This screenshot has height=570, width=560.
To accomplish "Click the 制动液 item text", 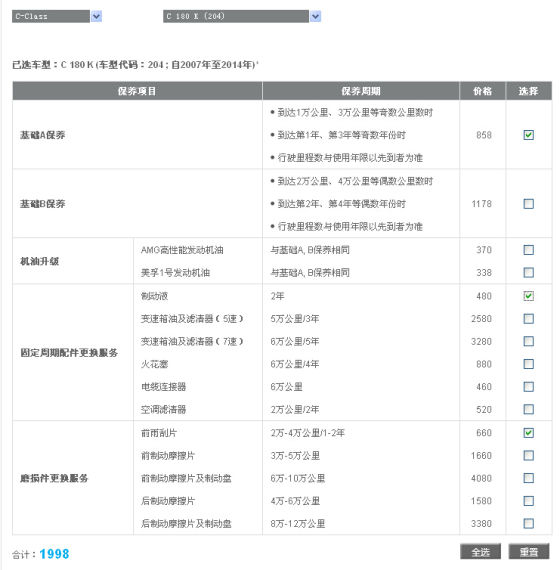I will [x=155, y=296].
